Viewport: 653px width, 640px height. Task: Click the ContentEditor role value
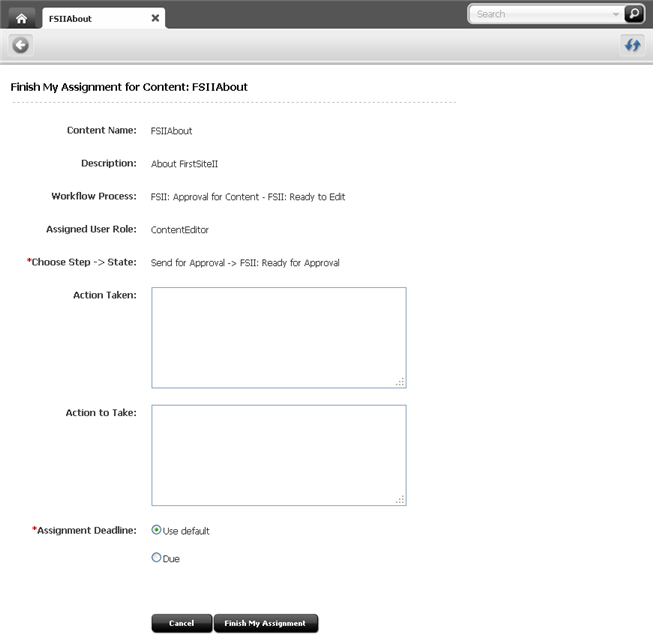(179, 230)
